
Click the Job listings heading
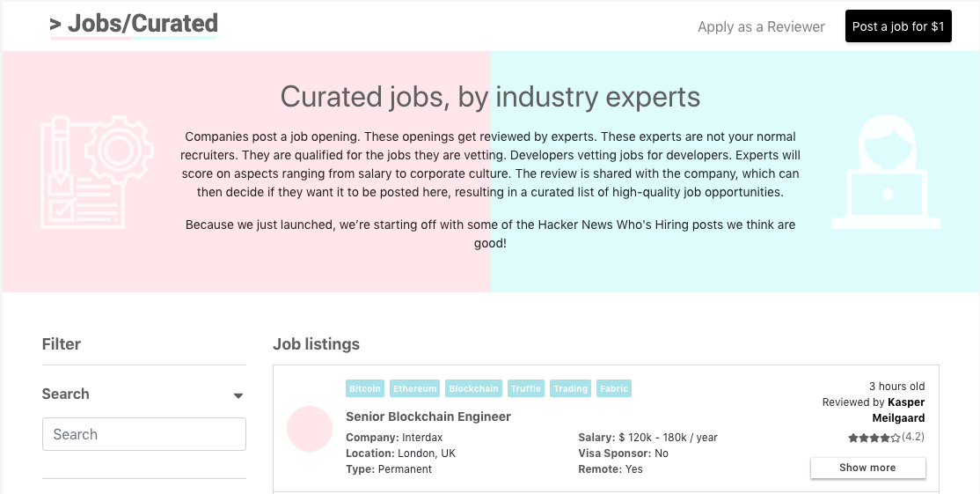coord(316,344)
